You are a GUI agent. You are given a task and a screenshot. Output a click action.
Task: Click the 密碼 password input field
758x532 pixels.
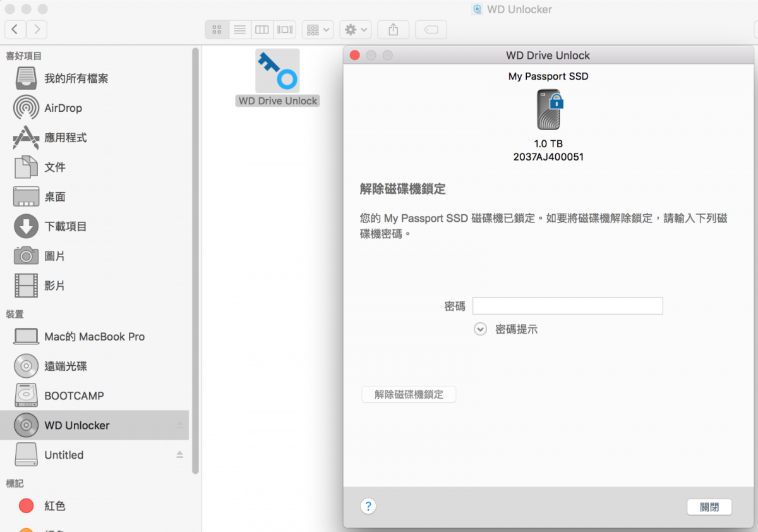[567, 306]
